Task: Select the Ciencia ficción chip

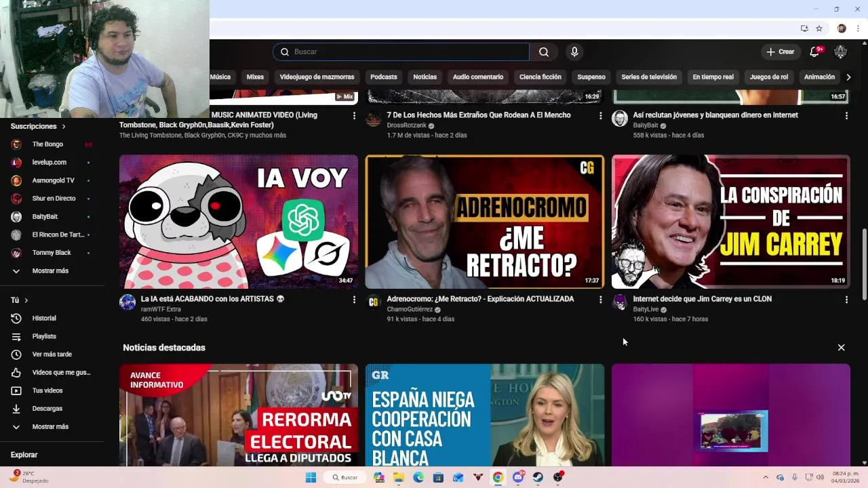Action: point(540,77)
